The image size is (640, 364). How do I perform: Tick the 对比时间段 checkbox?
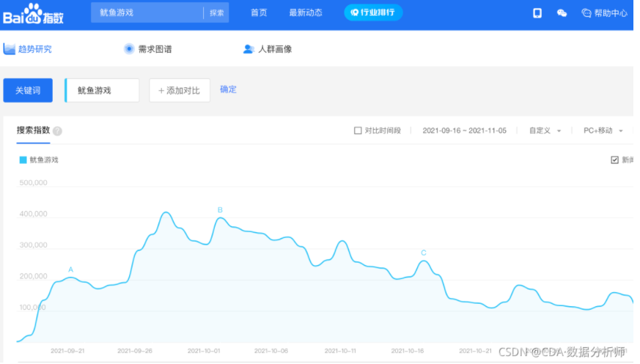tap(358, 130)
